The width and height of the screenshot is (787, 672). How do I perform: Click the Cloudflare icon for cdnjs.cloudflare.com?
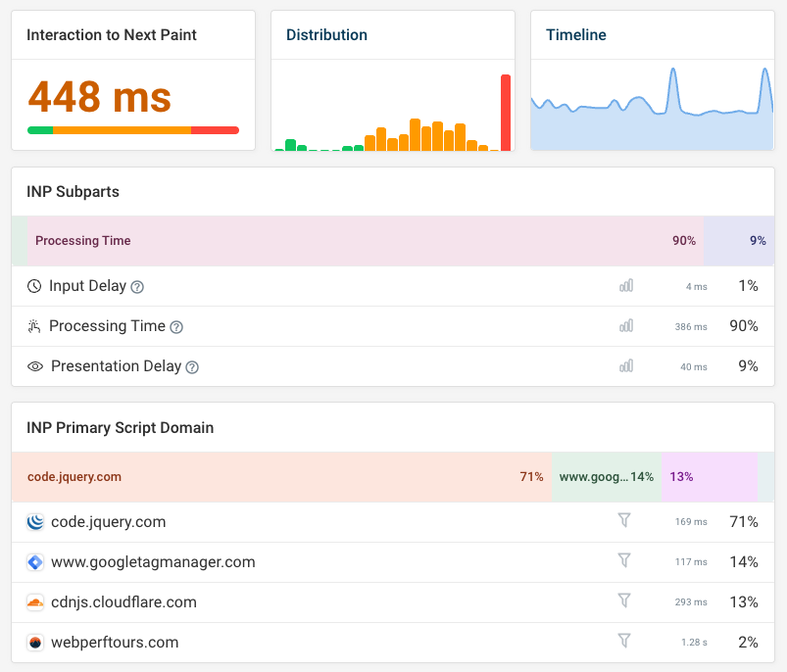point(35,601)
